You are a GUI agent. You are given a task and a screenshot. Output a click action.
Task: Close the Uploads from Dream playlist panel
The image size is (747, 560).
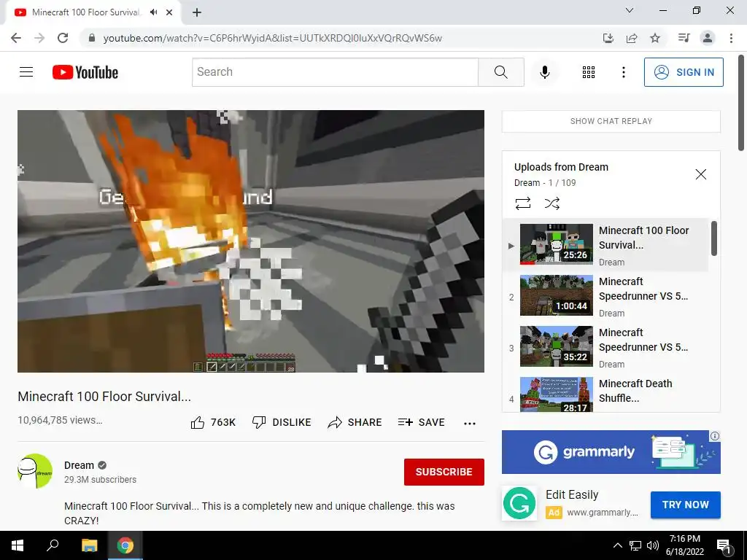[700, 174]
